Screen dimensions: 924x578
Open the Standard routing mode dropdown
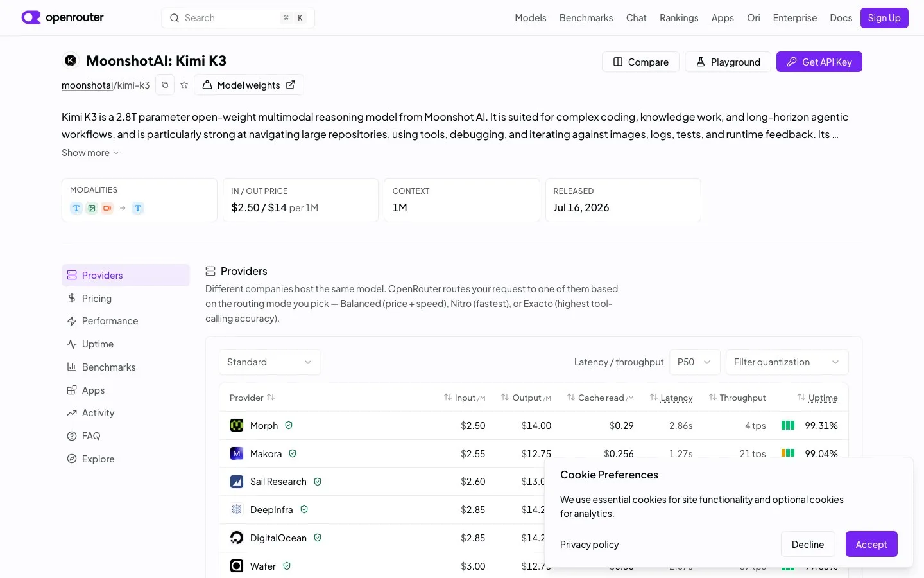pos(269,362)
